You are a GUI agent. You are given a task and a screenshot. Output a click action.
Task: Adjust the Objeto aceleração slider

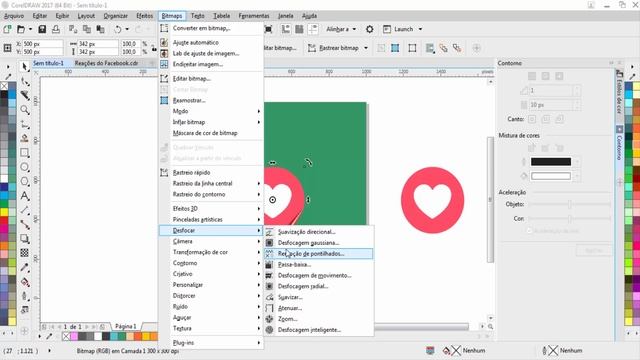(x=570, y=204)
